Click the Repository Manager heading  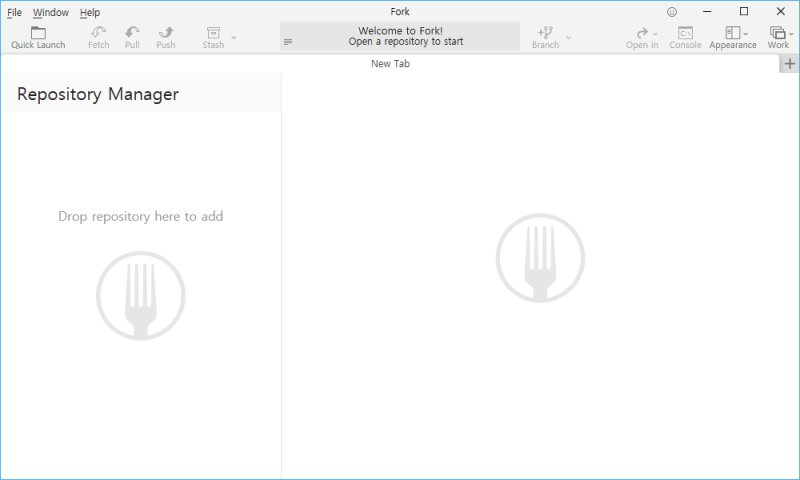(x=98, y=94)
